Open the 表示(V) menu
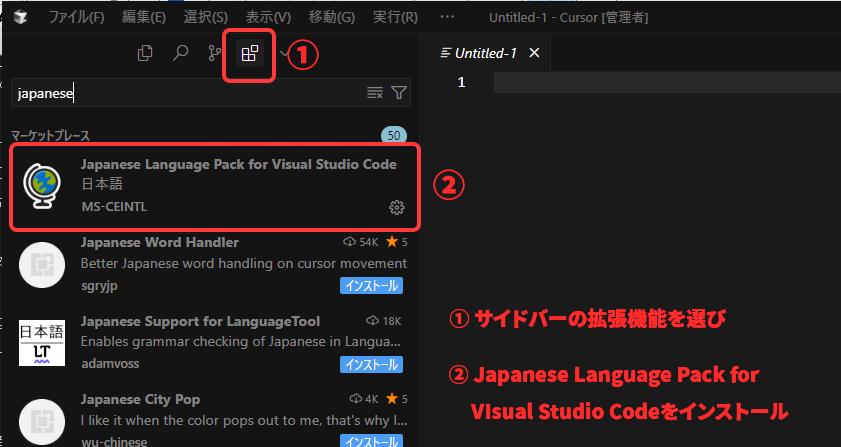The height and width of the screenshot is (447, 841). (x=268, y=17)
